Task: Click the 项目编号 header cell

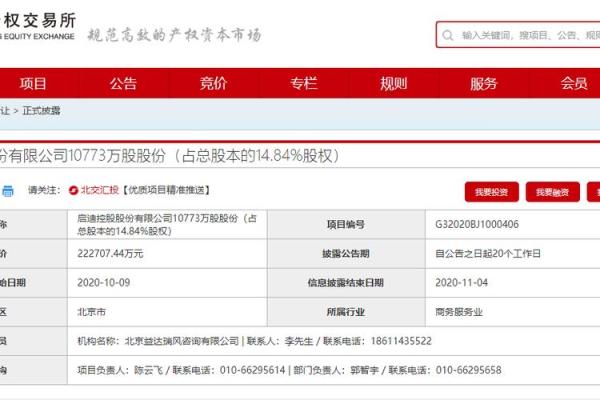Action: click(x=346, y=224)
